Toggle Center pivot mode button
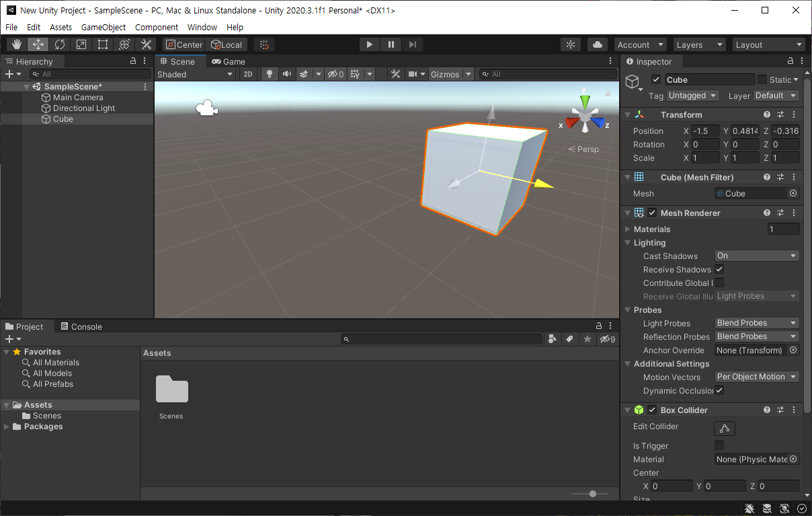The height and width of the screenshot is (516, 812). click(x=184, y=44)
